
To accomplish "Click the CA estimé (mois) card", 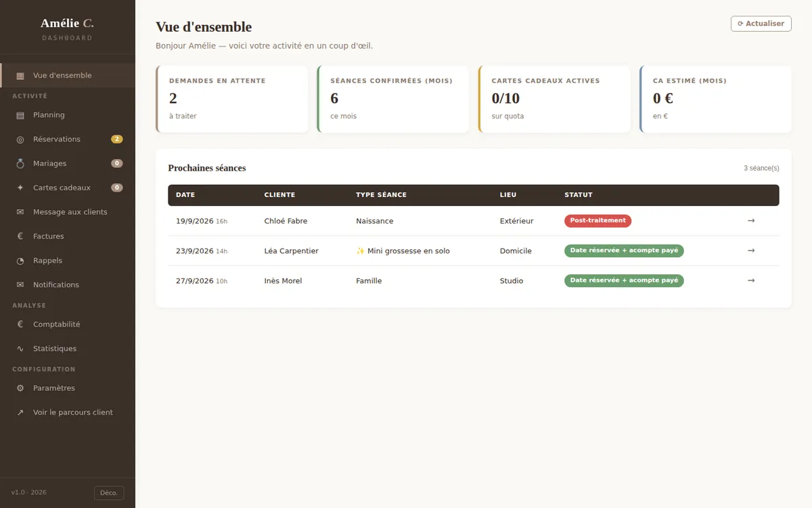I will coord(715,99).
